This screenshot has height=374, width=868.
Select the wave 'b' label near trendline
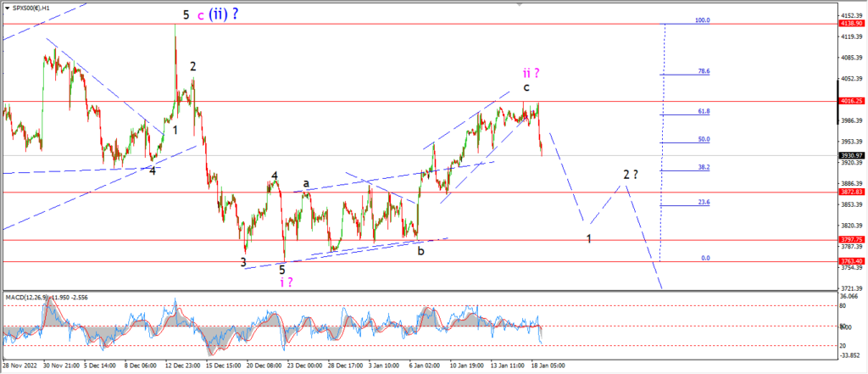point(421,251)
